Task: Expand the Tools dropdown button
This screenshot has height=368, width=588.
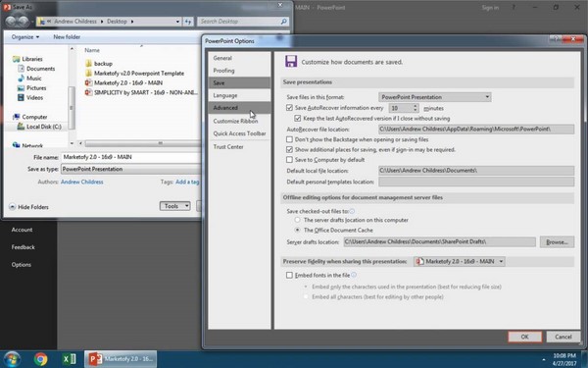Action: [x=175, y=206]
